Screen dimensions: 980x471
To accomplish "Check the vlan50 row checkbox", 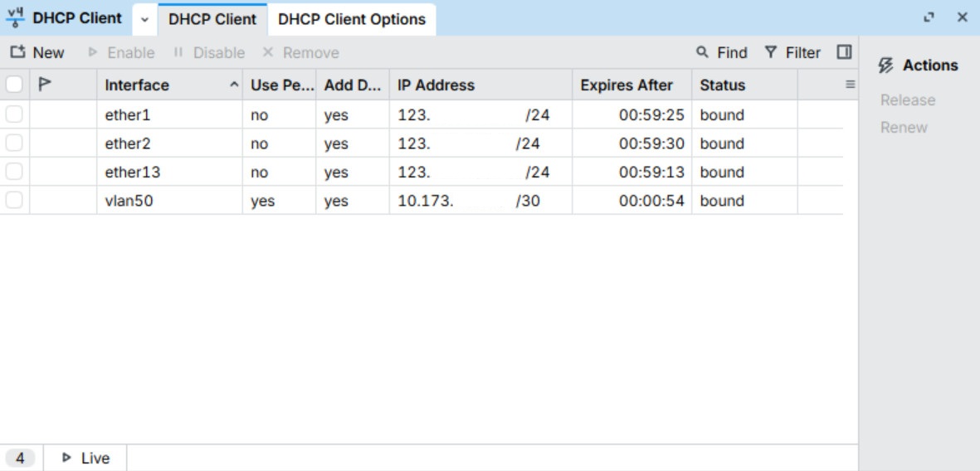I will [14, 201].
